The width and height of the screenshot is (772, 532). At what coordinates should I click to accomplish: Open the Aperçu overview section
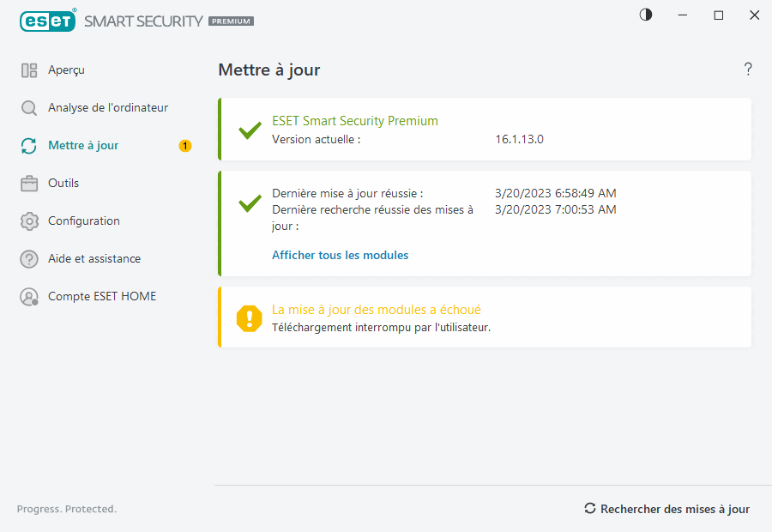(30, 70)
